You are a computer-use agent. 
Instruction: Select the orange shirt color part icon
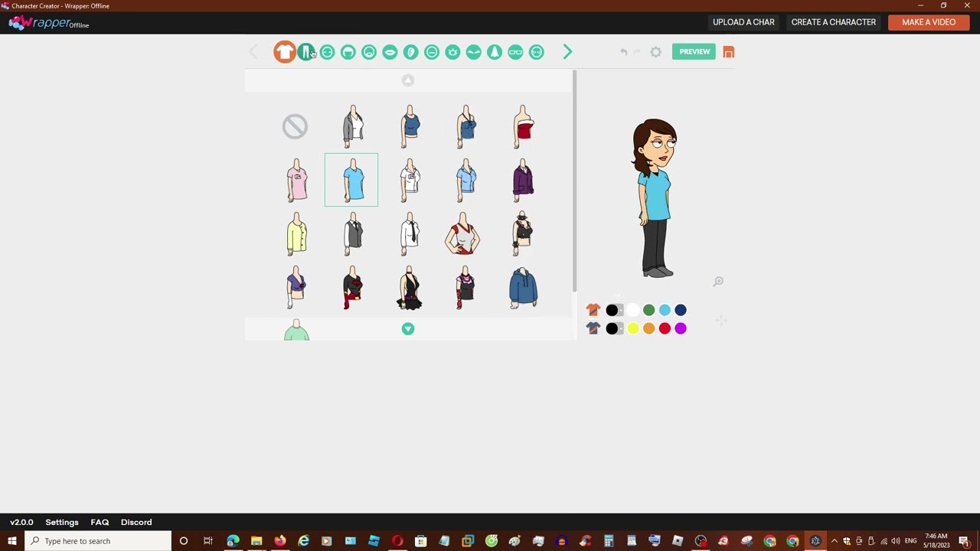[x=593, y=310]
